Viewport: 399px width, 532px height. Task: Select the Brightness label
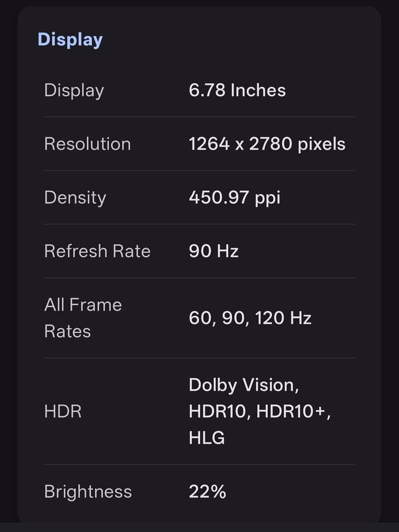point(88,492)
